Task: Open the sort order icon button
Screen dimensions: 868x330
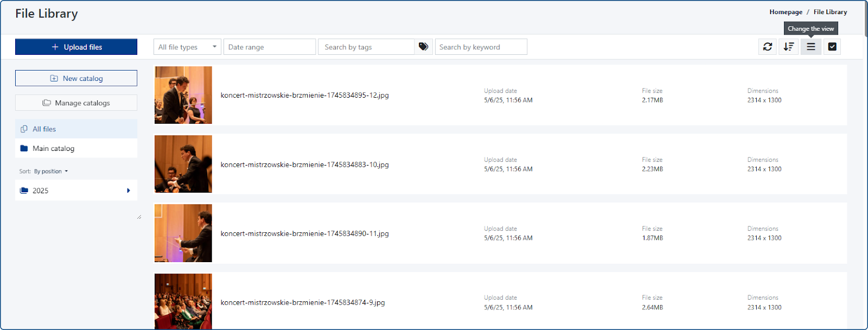Action: pyautogui.click(x=789, y=47)
